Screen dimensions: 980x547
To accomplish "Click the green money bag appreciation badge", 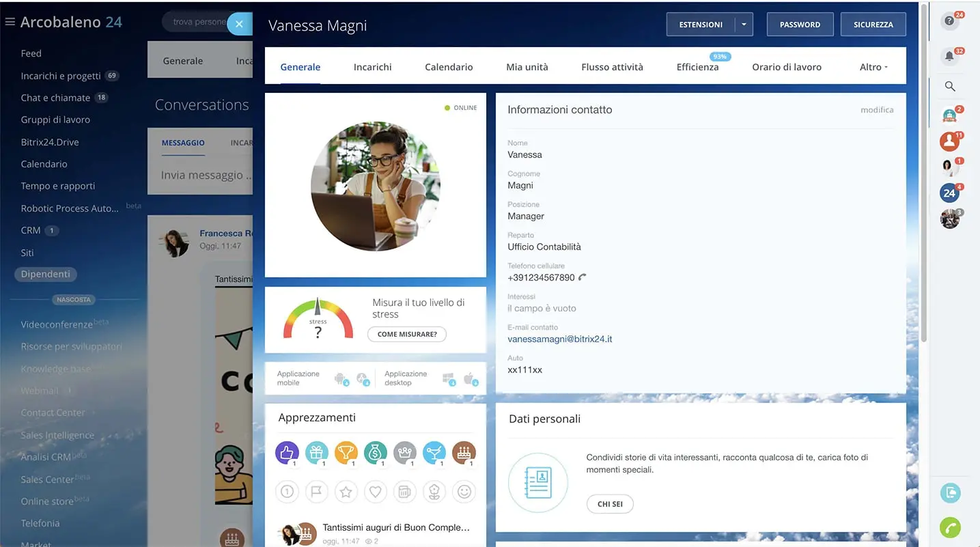I will [376, 452].
